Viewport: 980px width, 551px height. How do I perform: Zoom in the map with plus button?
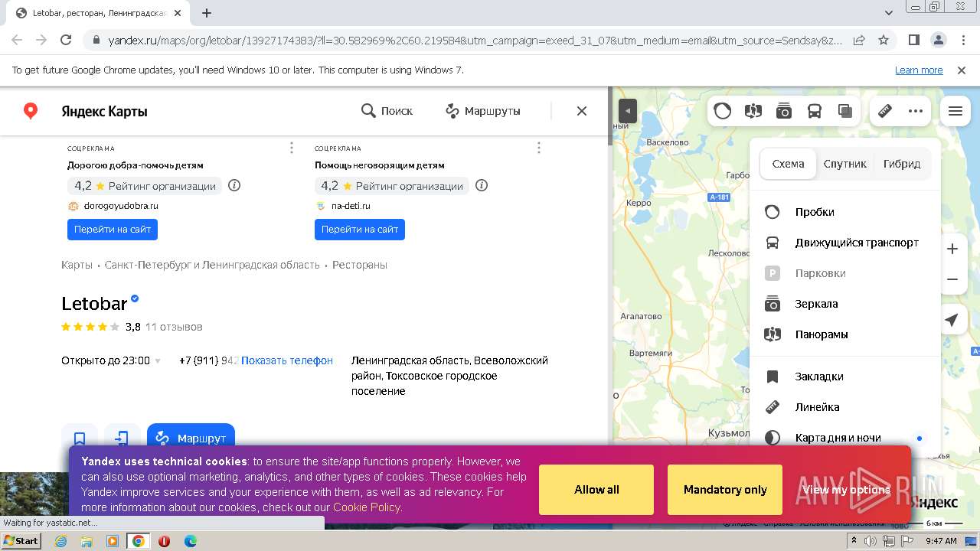click(x=952, y=249)
